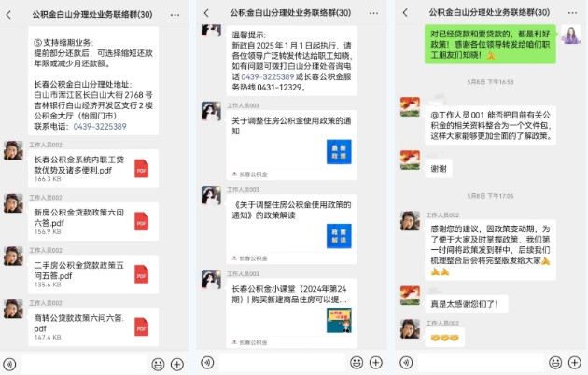Open the 政策解读 article thumbnail
Viewport: 588px width, 375px height.
339,236
